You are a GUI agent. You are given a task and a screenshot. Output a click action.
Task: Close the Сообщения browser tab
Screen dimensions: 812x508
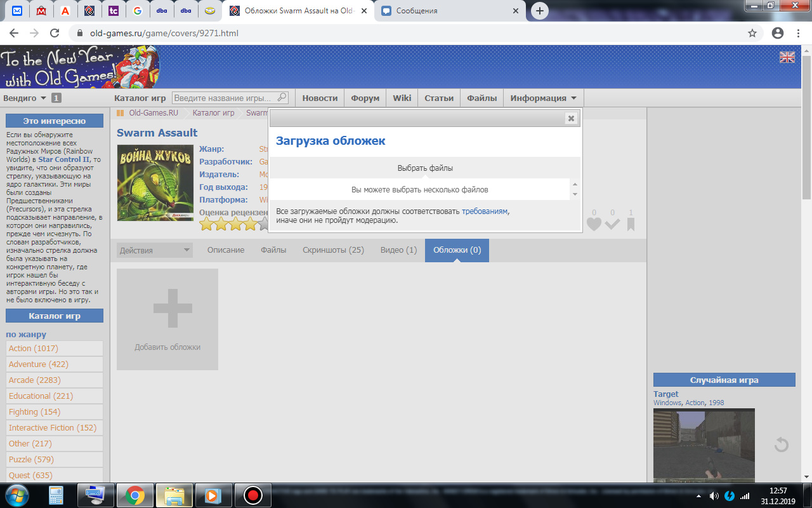click(516, 11)
